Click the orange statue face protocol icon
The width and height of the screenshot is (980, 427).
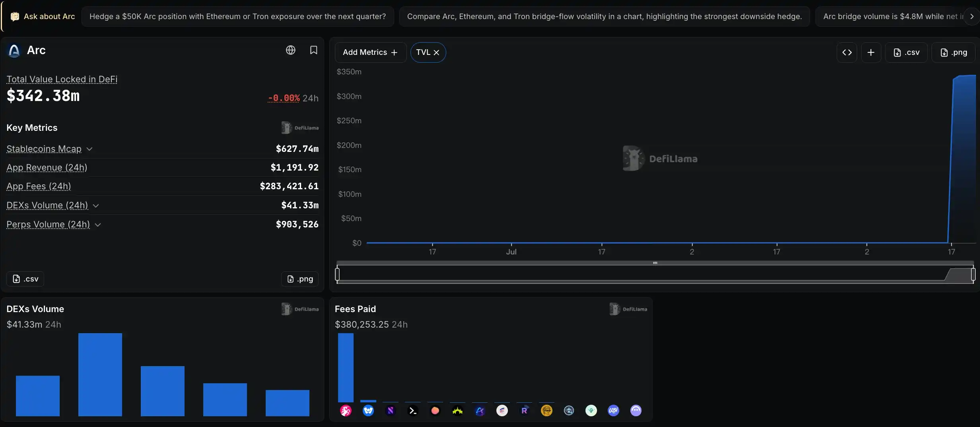click(x=546, y=410)
